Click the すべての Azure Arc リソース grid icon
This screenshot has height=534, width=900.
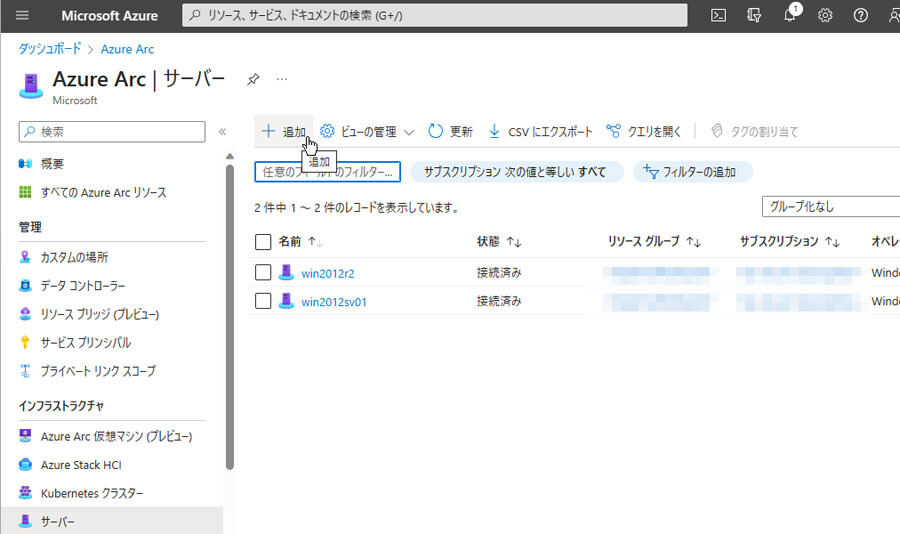(25, 192)
